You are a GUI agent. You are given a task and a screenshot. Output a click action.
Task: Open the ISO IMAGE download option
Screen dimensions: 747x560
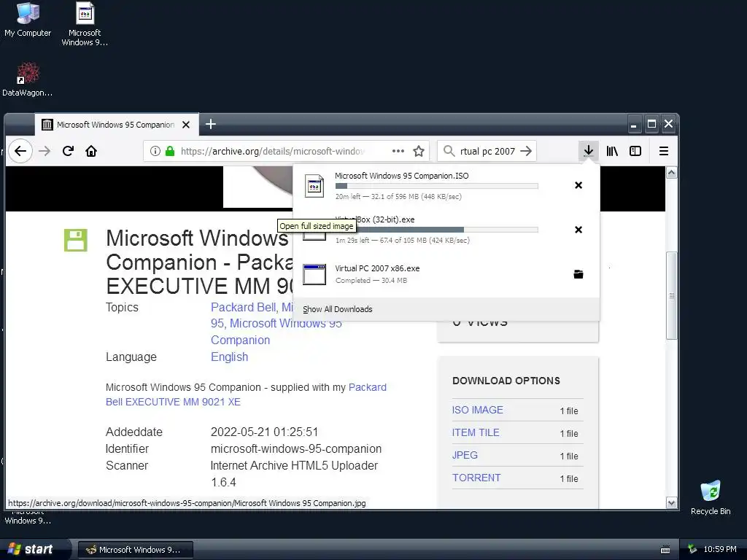(477, 410)
